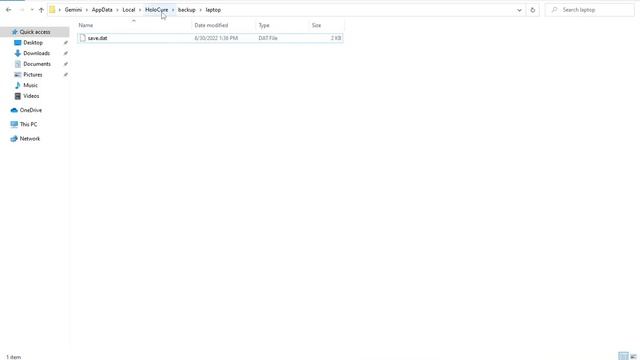Sort by Date modified column header
The image size is (640, 360).
211,25
